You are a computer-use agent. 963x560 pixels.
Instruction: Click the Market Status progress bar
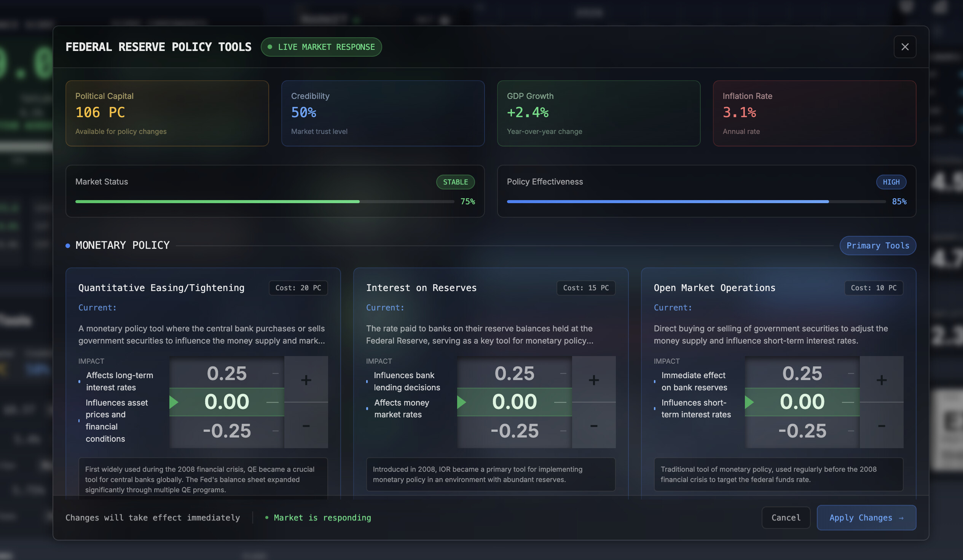pyautogui.click(x=265, y=201)
